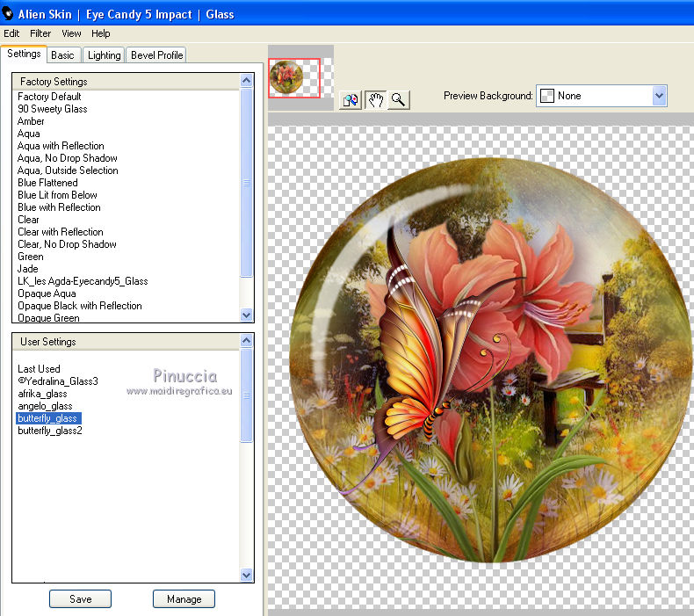This screenshot has height=616, width=694.
Task: Select Aqua with Reflection preset
Action: tap(61, 146)
